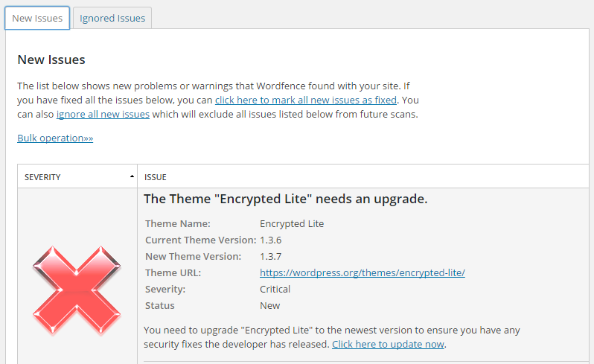Viewport: 594px width, 364px height.
Task: Expand the Bulk operation options
Action: (55, 138)
